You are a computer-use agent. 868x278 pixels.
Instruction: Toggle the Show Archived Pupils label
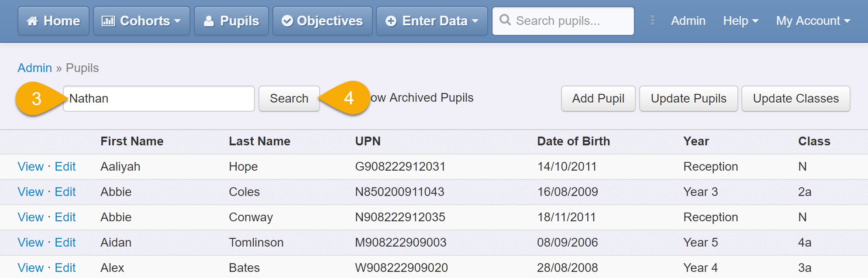422,98
